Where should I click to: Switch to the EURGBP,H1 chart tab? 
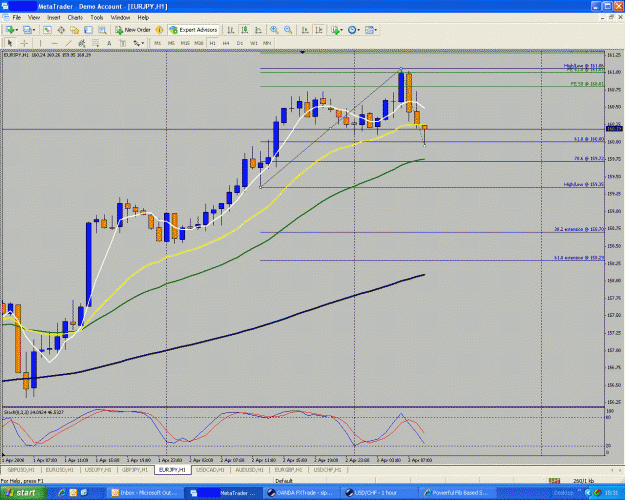point(289,470)
